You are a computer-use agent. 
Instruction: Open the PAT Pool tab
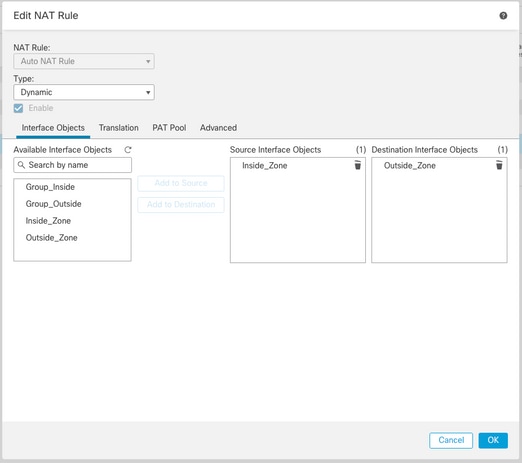coord(169,128)
